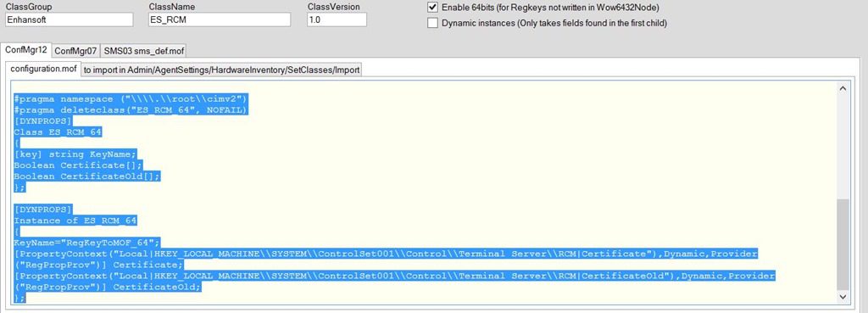Click the ClassVersion label
Viewport: 868px width, 313px height.
coord(334,7)
